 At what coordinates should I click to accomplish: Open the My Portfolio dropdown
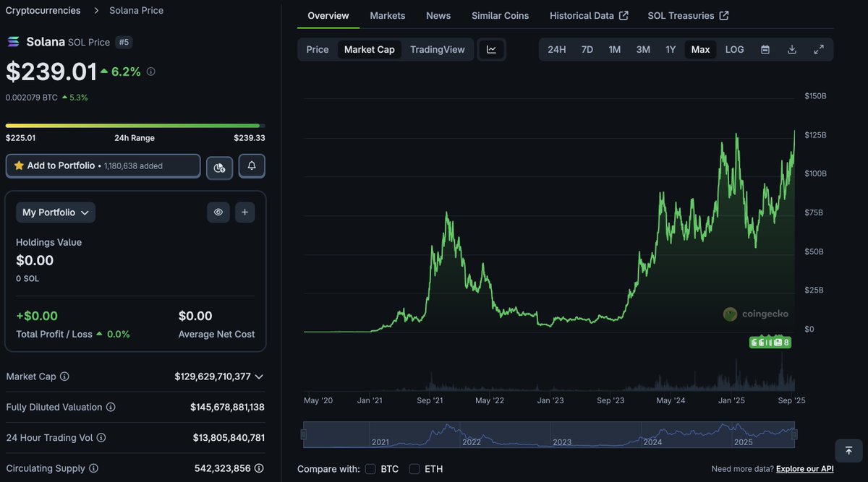55,212
